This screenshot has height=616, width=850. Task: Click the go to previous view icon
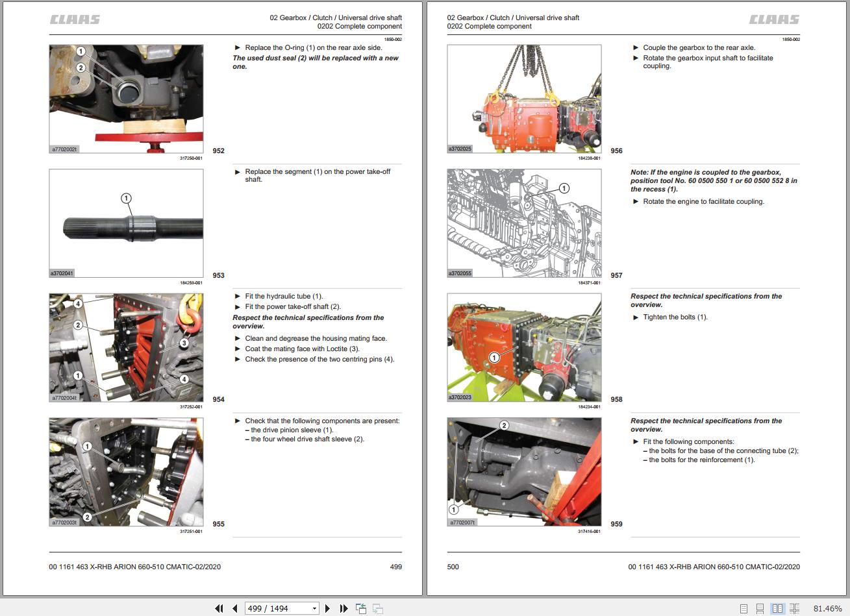[x=361, y=608]
